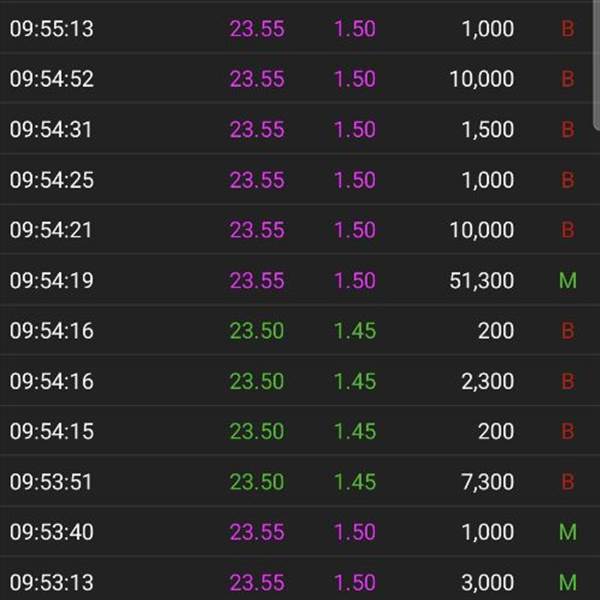Click the B marker at 09:55:13
Image resolution: width=600 pixels, height=600 pixels.
[568, 29]
